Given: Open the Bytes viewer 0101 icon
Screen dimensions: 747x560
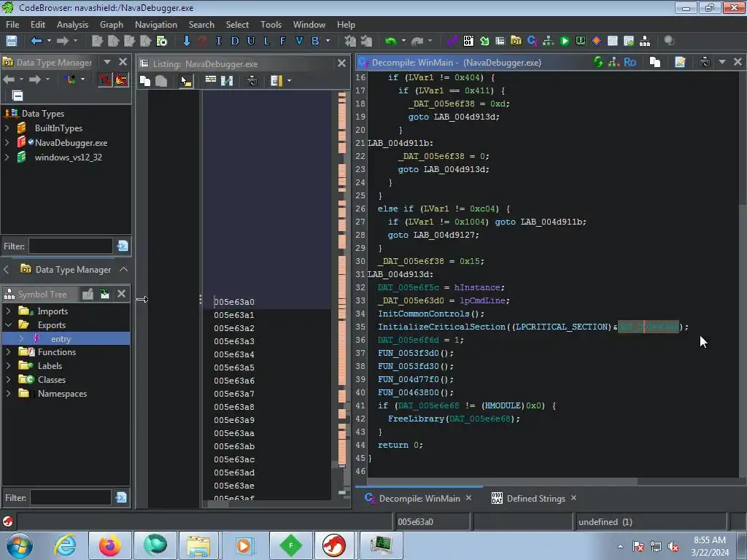Looking at the screenshot, I should click(x=468, y=41).
